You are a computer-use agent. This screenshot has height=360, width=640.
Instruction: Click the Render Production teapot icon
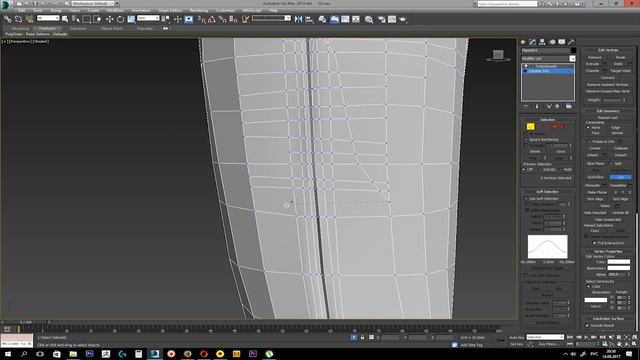(403, 19)
